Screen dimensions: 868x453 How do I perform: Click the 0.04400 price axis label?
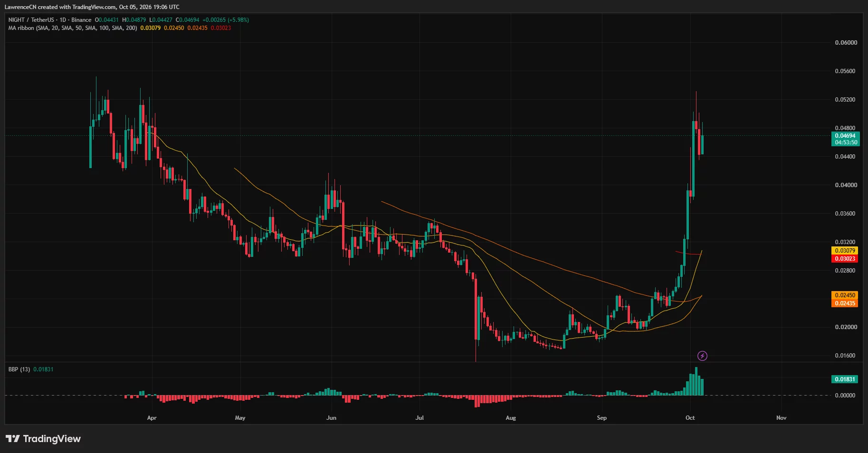pyautogui.click(x=846, y=157)
